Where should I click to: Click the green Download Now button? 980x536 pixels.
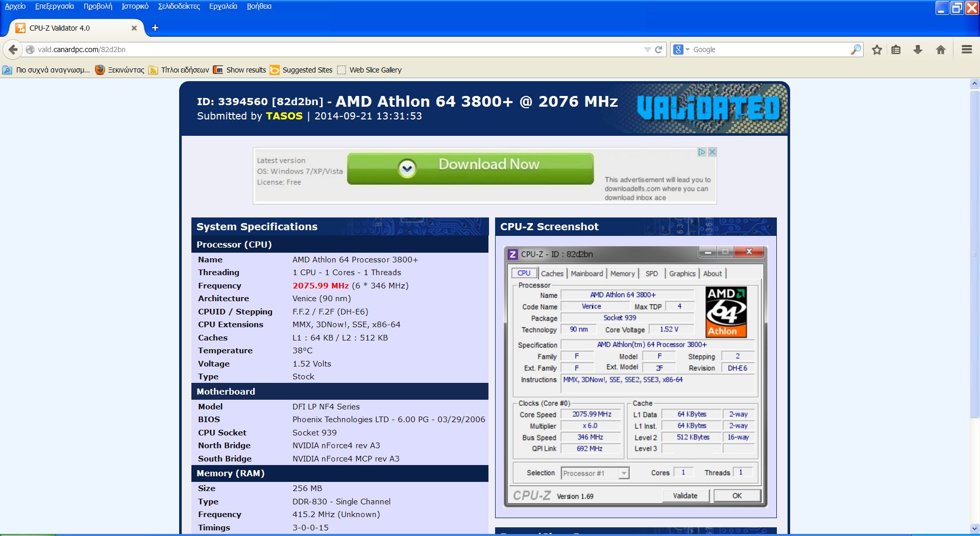tap(470, 168)
